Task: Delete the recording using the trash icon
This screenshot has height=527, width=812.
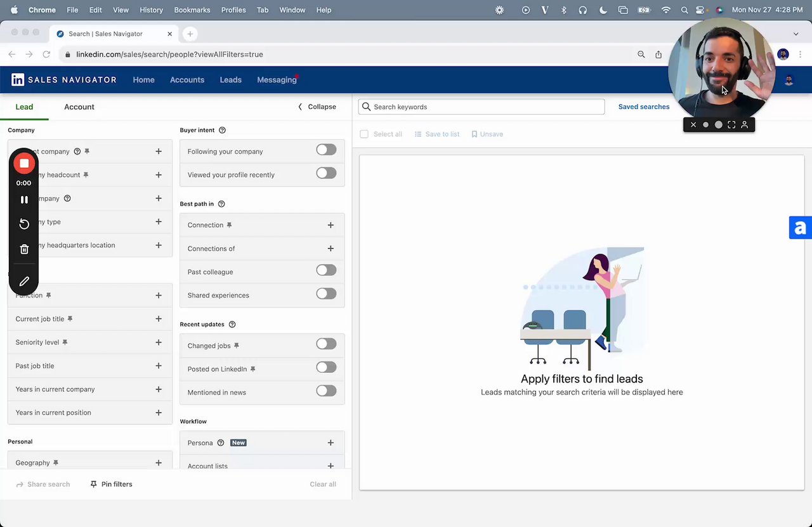Action: tap(24, 249)
